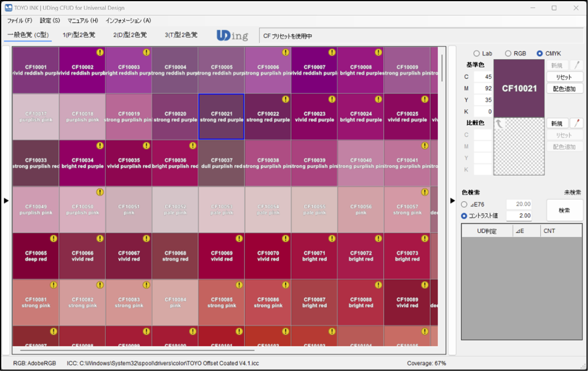The image size is (588, 371).
Task: Sort results by the UD判定 column header
Action: click(487, 231)
